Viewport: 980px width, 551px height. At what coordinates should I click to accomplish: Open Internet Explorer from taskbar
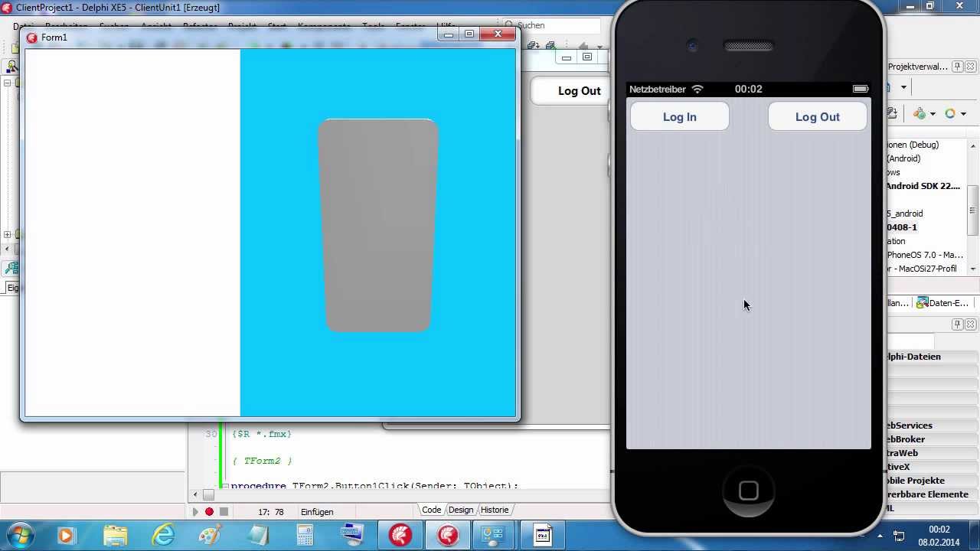[x=162, y=536]
